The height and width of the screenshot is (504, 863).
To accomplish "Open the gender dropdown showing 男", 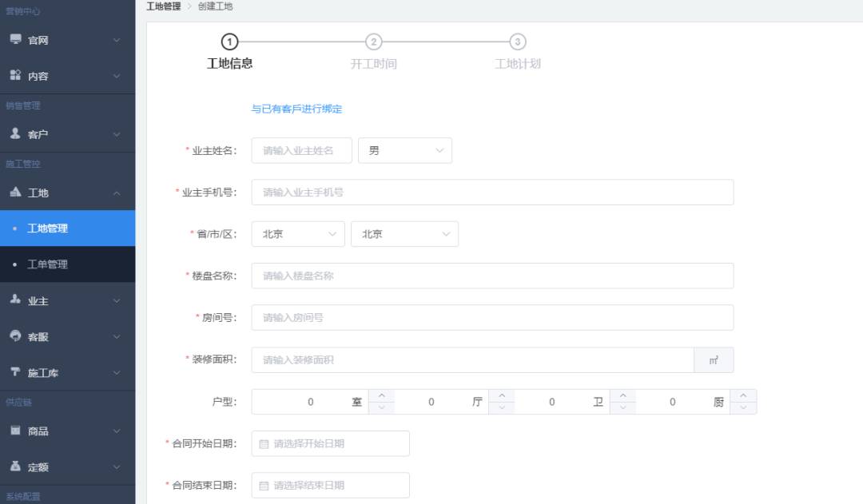I will [x=405, y=151].
